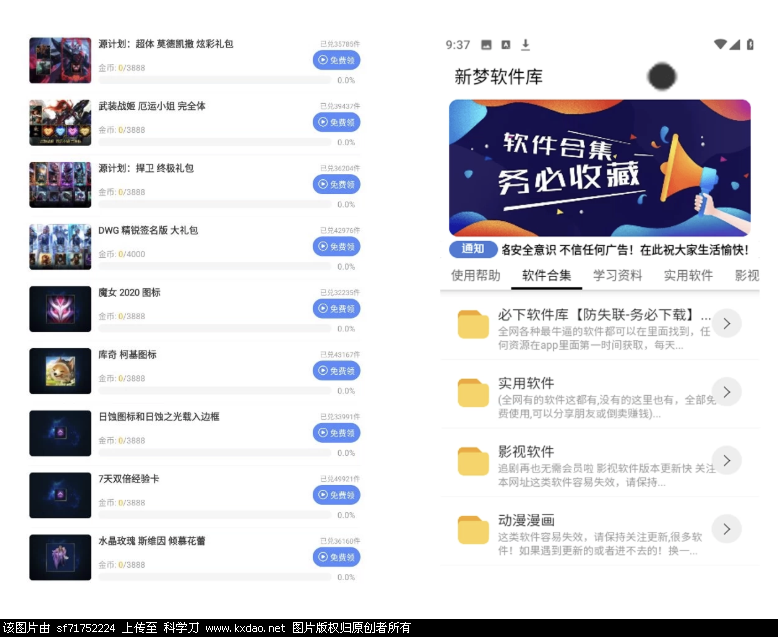Image resolution: width=778 pixels, height=637 pixels.
Task: Open the 必下软件库 folder icon
Action: 473,324
